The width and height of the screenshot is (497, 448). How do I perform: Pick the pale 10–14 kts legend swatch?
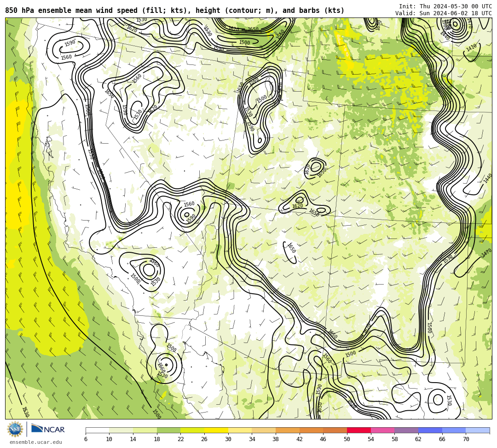[121, 430]
